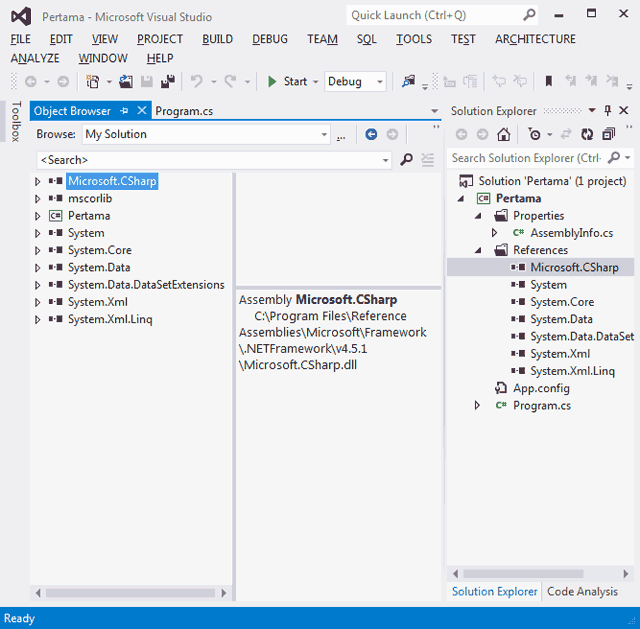This screenshot has width=640, height=629.
Task: Open Solution Explorer window options dropdown
Action: [x=592, y=110]
